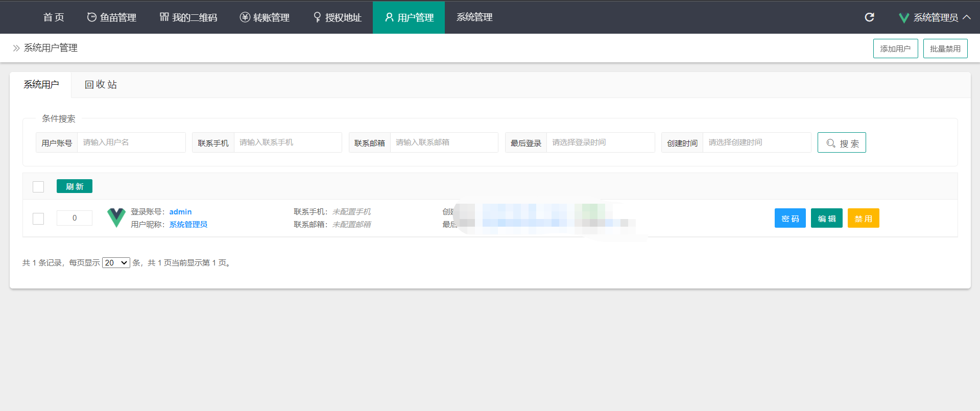
Task: Click the person icon of 用户管理
Action: point(389,17)
